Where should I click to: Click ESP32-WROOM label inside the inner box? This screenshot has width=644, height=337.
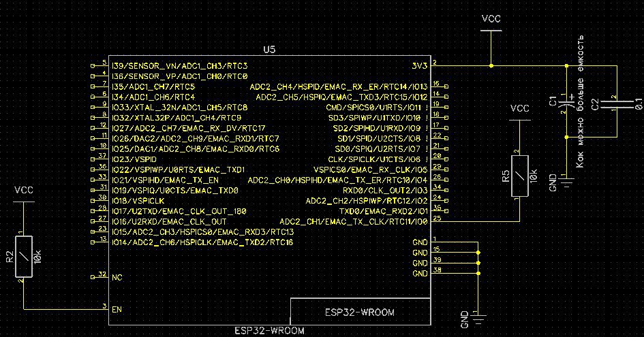359,312
